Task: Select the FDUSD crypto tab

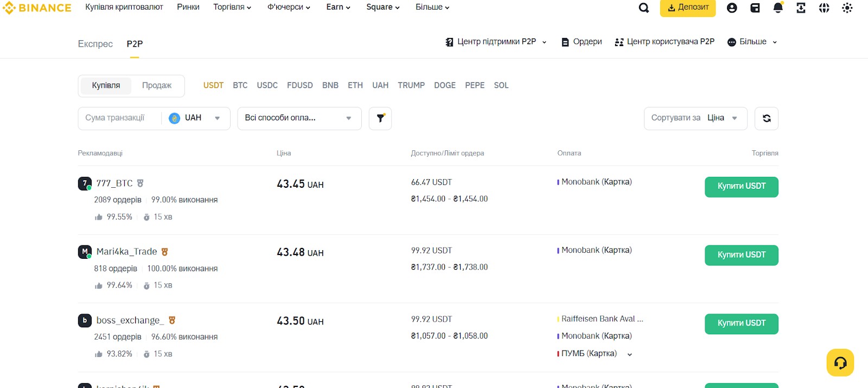Action: tap(300, 86)
